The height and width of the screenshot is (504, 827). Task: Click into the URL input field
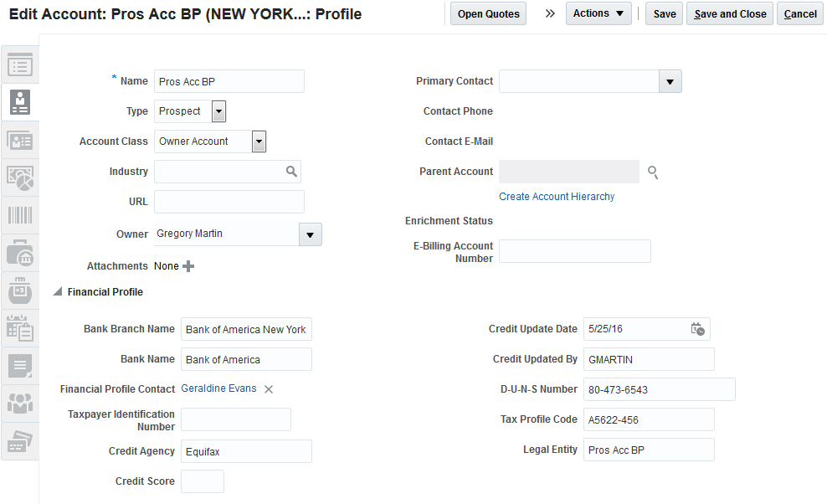click(229, 202)
